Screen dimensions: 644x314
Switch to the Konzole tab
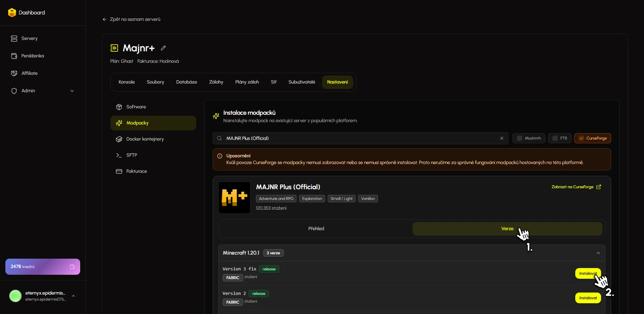pos(126,82)
